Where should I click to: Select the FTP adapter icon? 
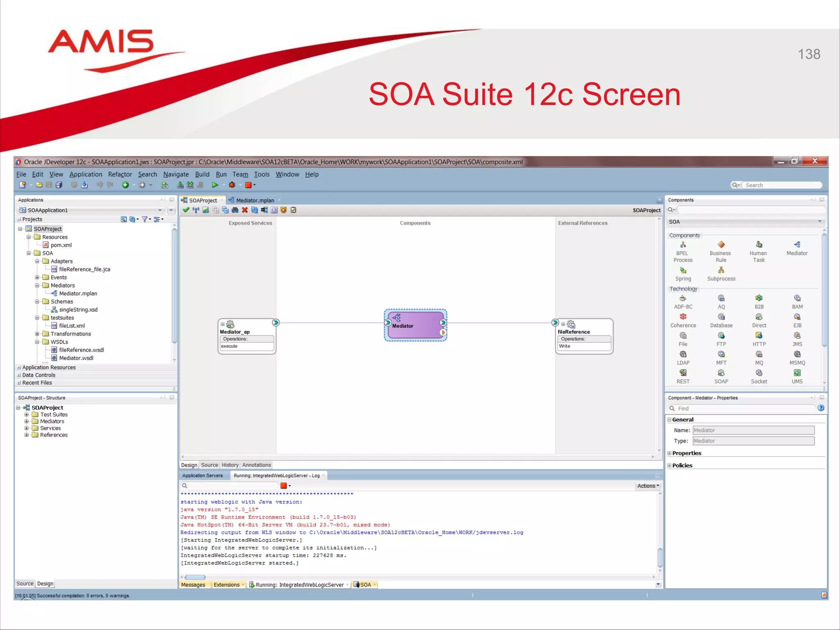[x=721, y=336]
